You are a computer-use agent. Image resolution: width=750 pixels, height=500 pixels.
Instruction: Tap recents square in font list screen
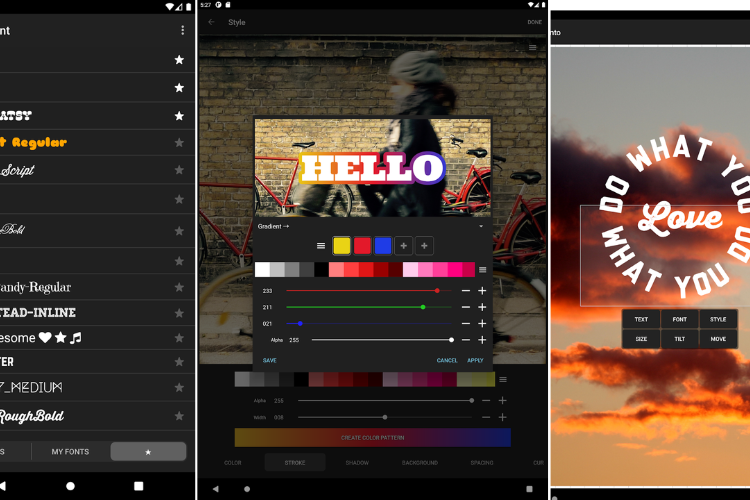point(139,486)
